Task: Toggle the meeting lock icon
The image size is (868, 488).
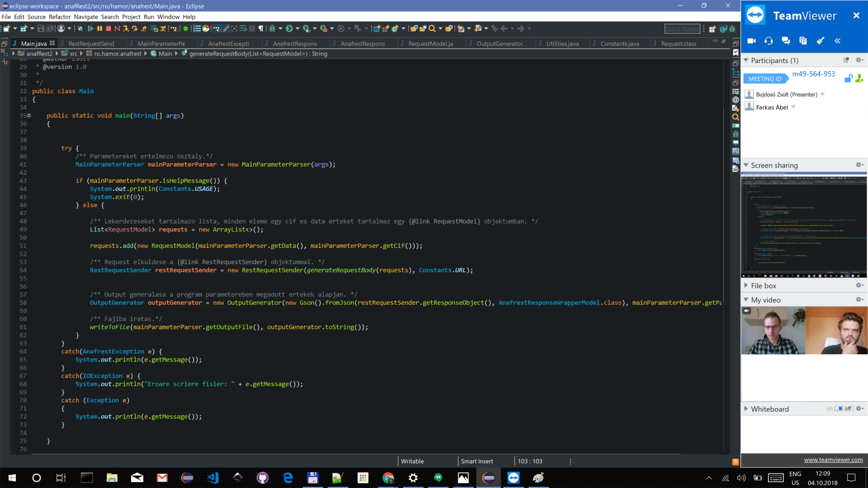Action: click(x=848, y=78)
